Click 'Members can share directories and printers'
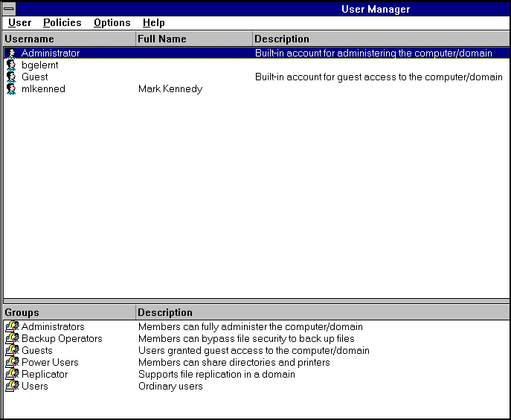This screenshot has height=420, width=511. click(x=234, y=362)
